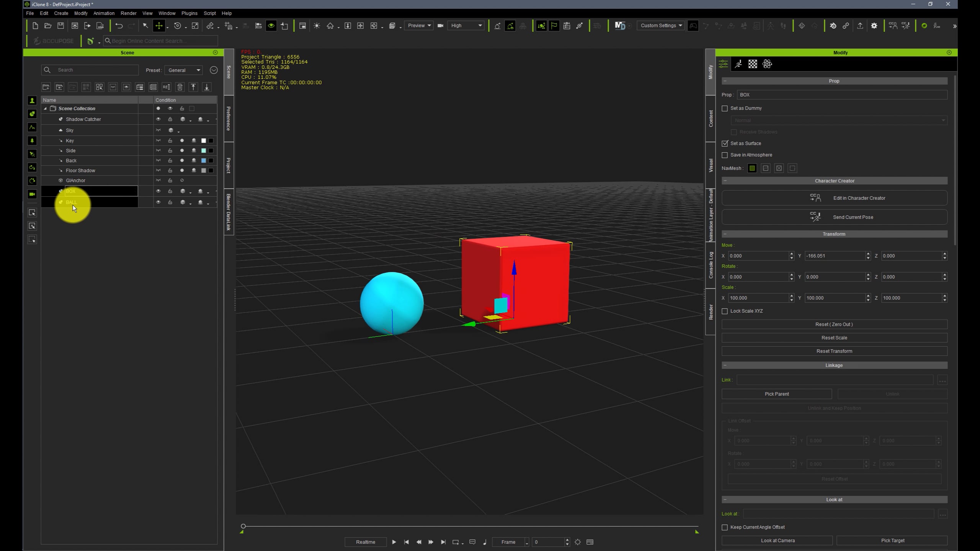Open the High quality dropdown
The width and height of the screenshot is (980, 551).
click(466, 26)
